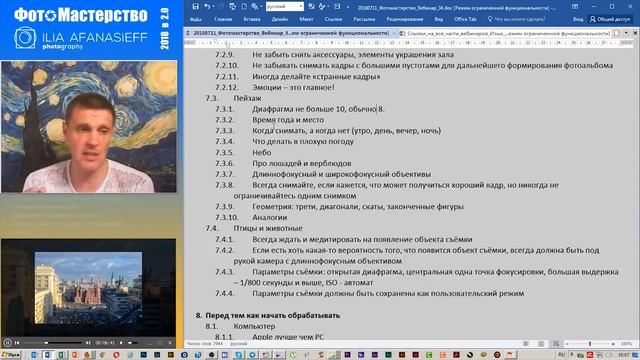Image resolution: width=640 pixels, height=360 pixels.
Task: Click the line 'Про лошадей и верблюдов'
Action: [x=302, y=163]
